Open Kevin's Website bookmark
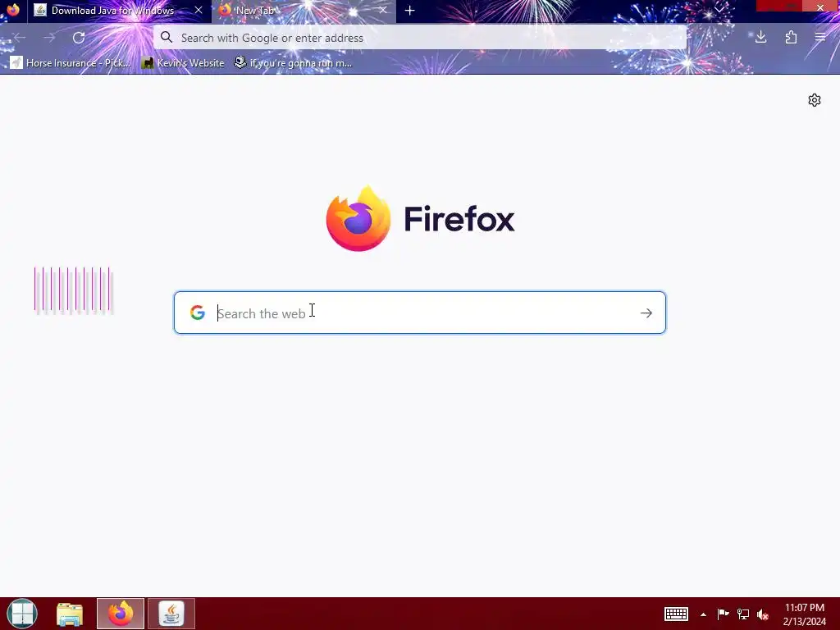Image resolution: width=840 pixels, height=630 pixels. tap(183, 62)
